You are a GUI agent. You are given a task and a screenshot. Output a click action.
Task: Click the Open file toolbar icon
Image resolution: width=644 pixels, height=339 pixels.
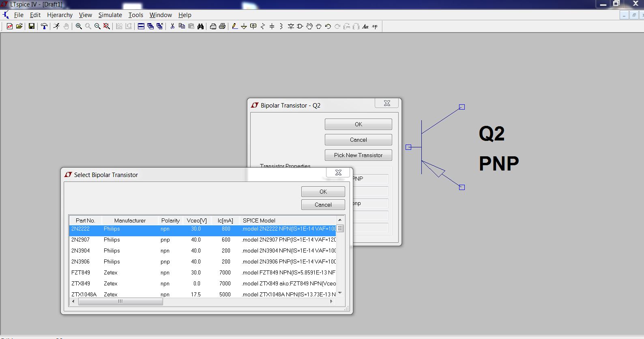coord(19,26)
